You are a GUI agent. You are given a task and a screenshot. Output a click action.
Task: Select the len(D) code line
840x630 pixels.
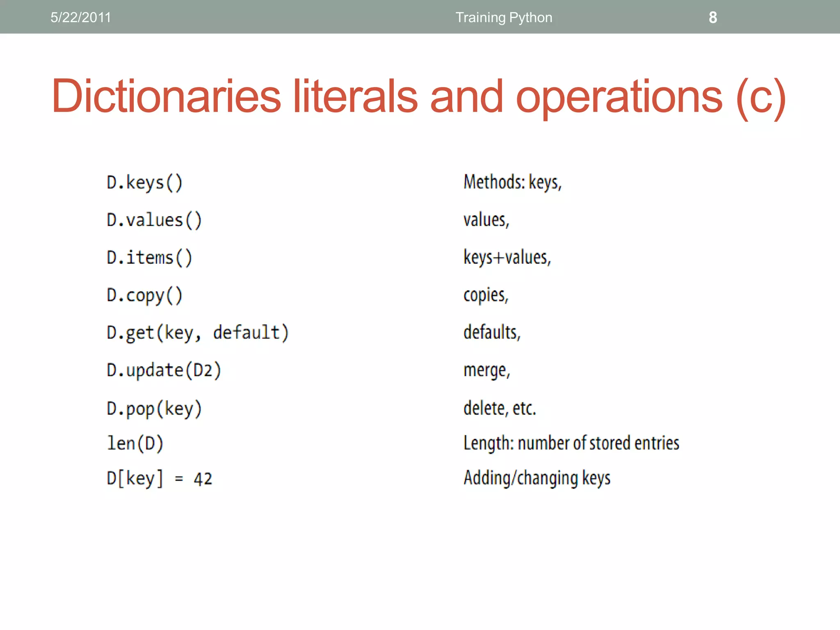coord(135,443)
